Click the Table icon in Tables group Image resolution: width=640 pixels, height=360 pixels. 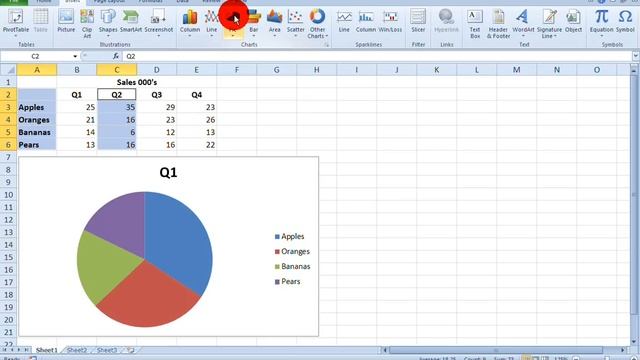[40, 21]
